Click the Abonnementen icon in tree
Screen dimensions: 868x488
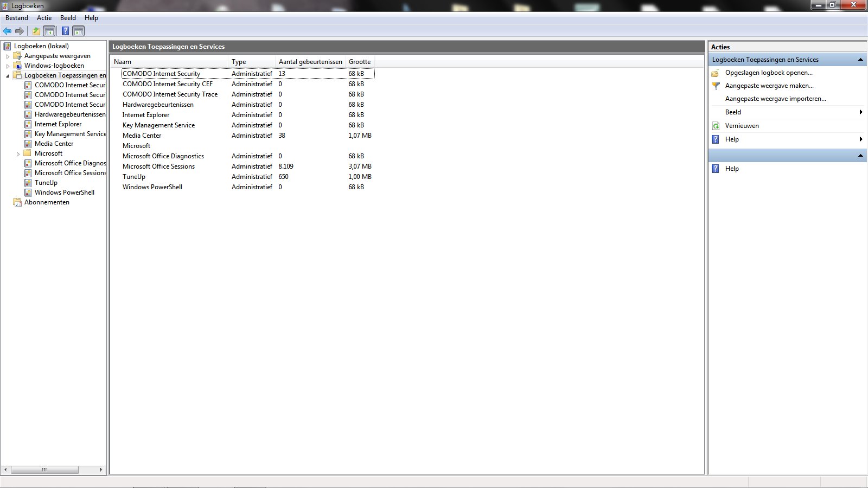click(17, 202)
